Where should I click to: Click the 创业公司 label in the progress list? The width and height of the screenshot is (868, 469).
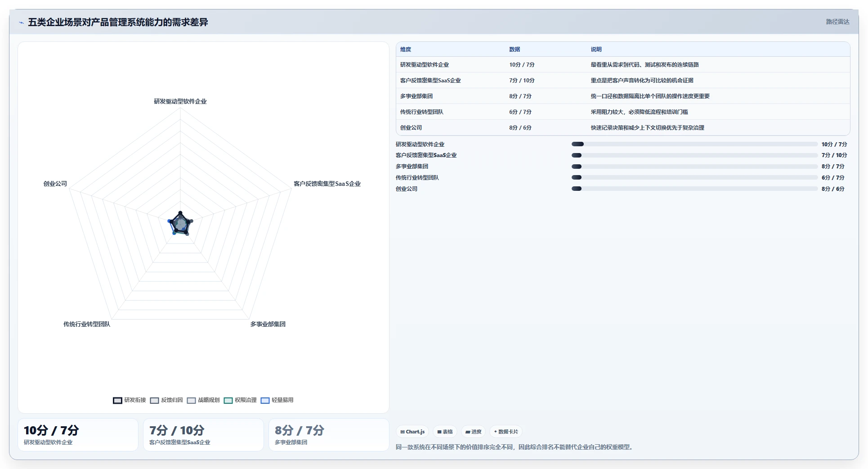click(x=407, y=189)
